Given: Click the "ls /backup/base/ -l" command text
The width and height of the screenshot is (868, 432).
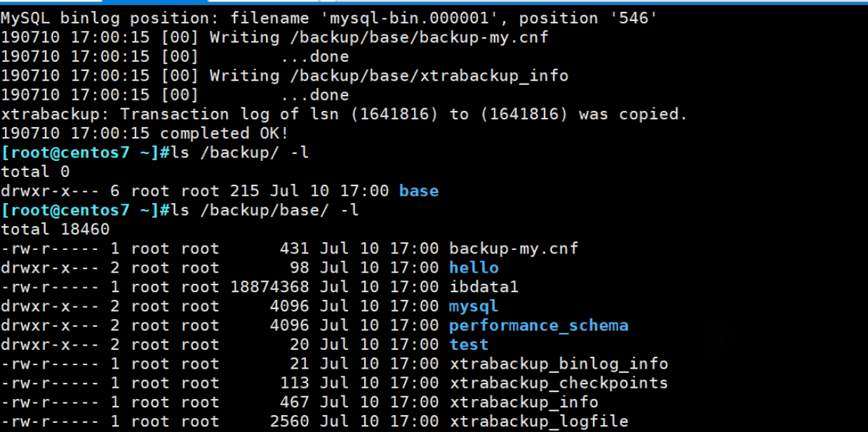Looking at the screenshot, I should tap(260, 209).
